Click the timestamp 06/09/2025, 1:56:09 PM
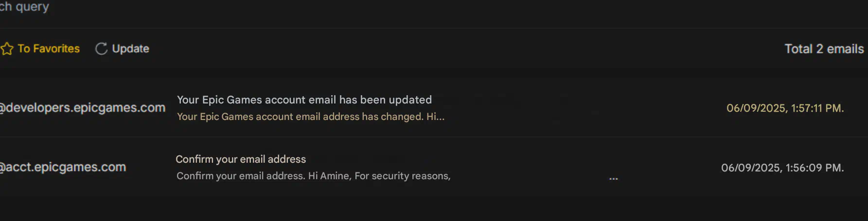The width and height of the screenshot is (868, 221). pos(782,168)
